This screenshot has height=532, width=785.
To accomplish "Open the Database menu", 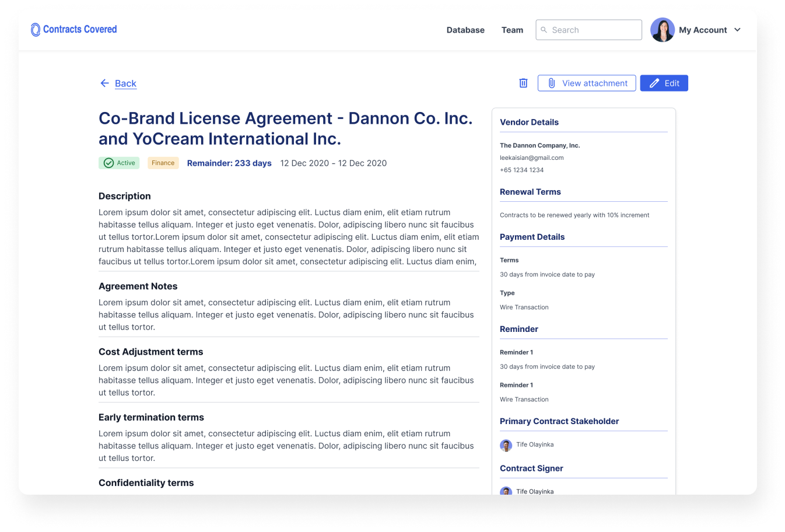I will tap(465, 30).
